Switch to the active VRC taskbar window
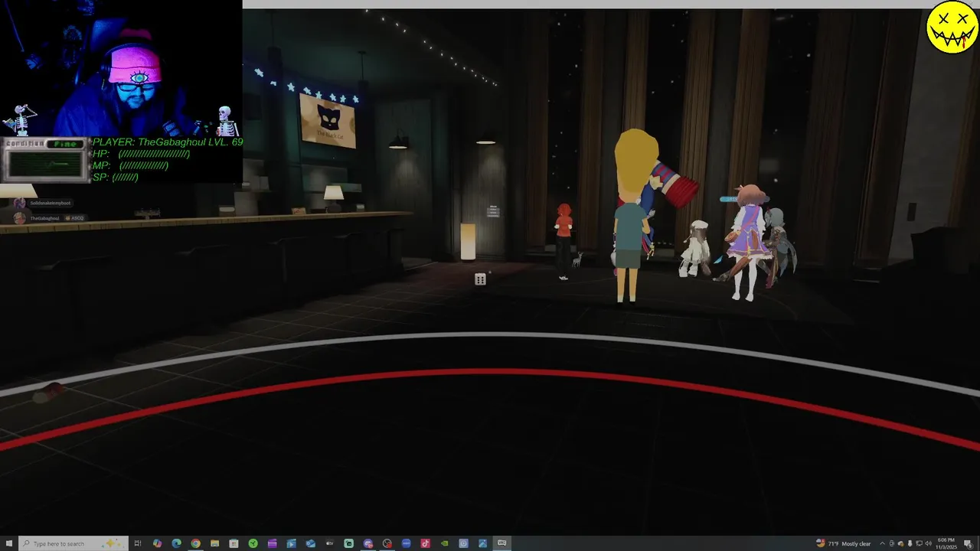This screenshot has height=551, width=980. click(x=502, y=543)
